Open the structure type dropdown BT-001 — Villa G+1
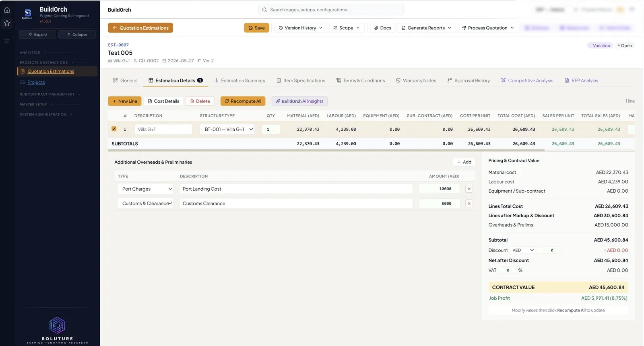 pos(227,130)
